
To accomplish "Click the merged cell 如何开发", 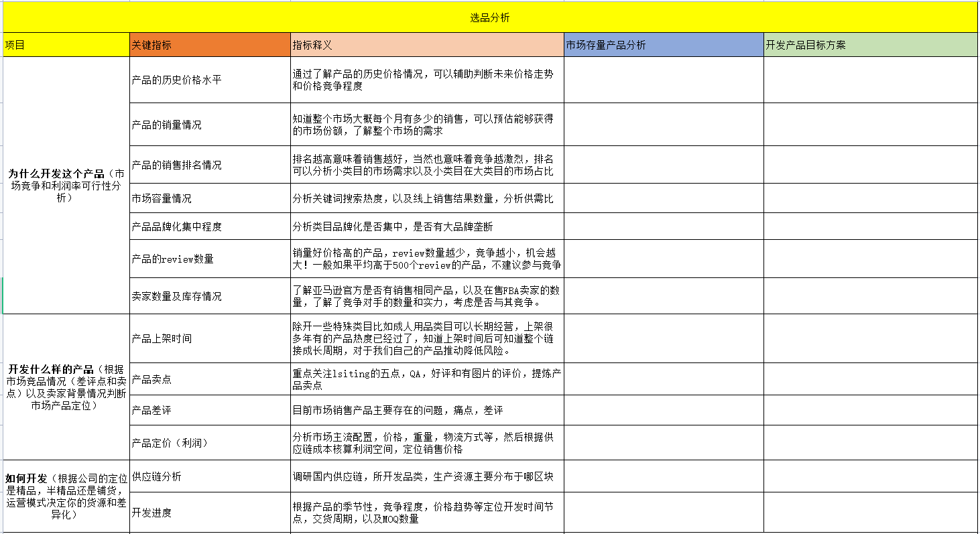I will 66,496.
